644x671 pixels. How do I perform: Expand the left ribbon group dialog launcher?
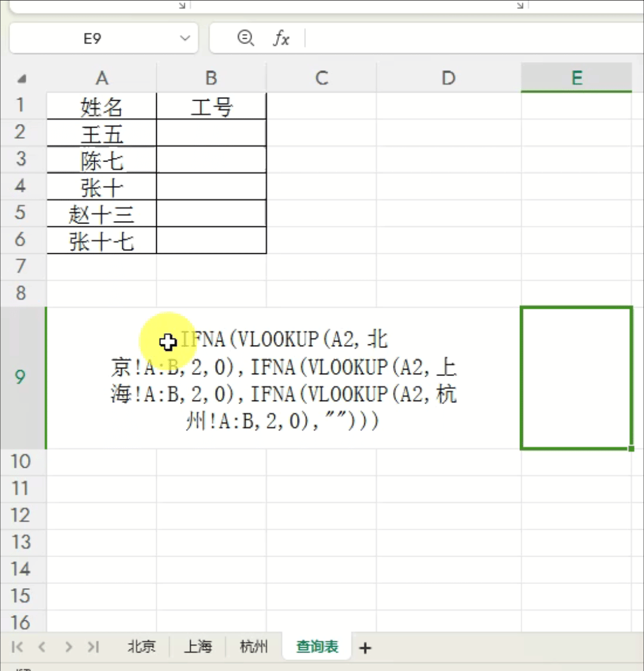[182, 5]
